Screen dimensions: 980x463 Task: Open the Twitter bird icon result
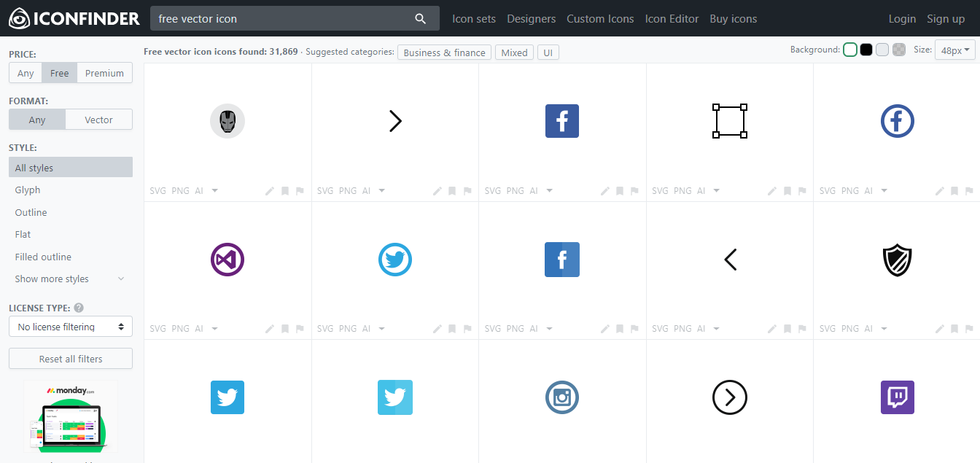click(394, 260)
